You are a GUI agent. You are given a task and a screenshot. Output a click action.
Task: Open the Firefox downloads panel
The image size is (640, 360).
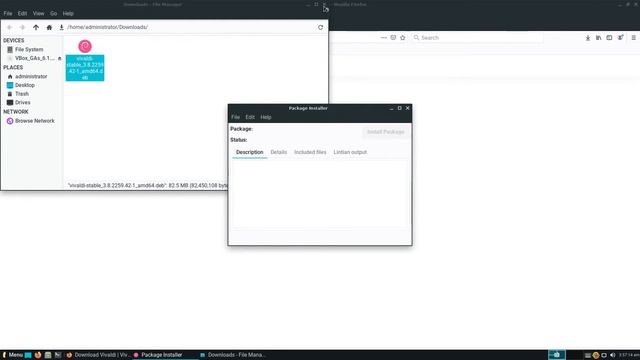point(588,38)
